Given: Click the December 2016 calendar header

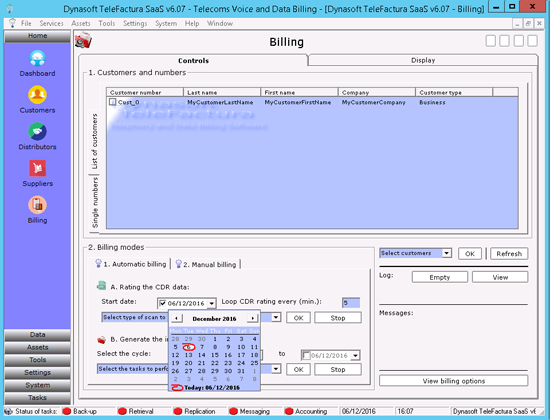Looking at the screenshot, I should [214, 319].
